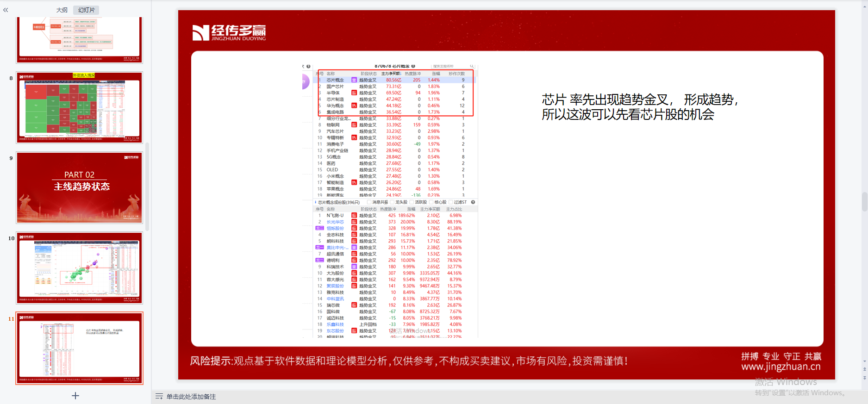Click the 芯片概念成份股(396只) heading
The image size is (868, 404).
point(339,202)
